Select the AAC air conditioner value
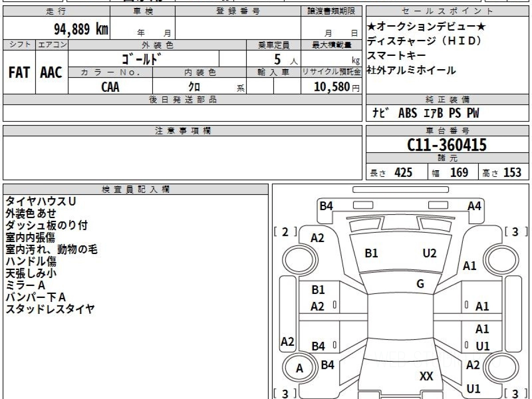Screen dimensions: 532x399 pyautogui.click(x=51, y=73)
